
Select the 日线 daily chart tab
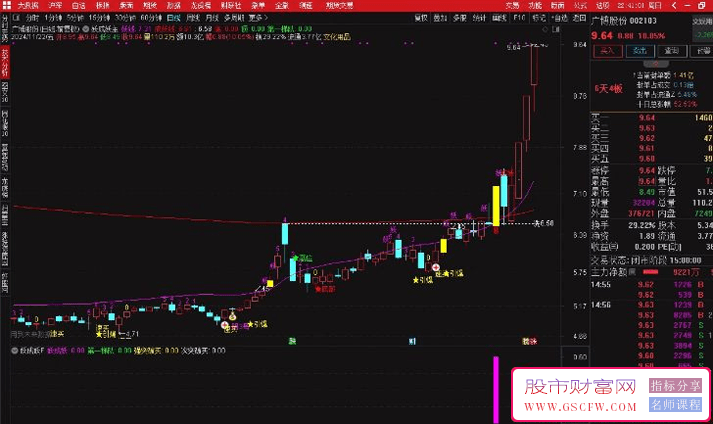[174, 18]
